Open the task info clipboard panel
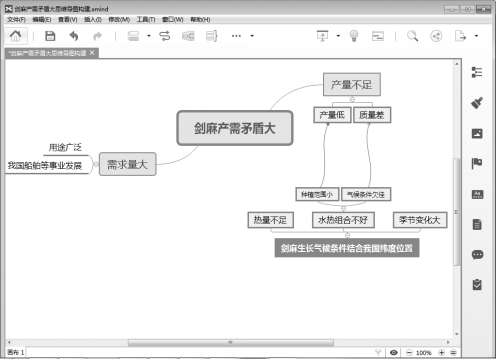The width and height of the screenshot is (497, 360). [x=477, y=285]
